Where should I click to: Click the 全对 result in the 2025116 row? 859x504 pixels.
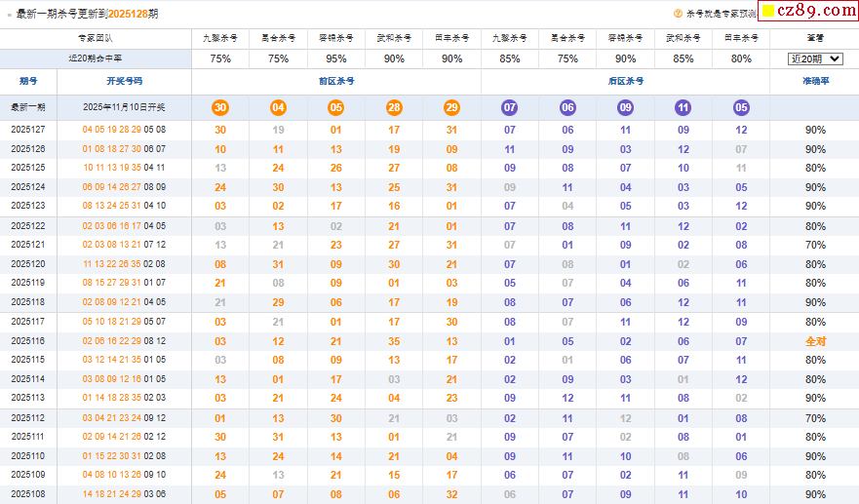[x=815, y=342]
